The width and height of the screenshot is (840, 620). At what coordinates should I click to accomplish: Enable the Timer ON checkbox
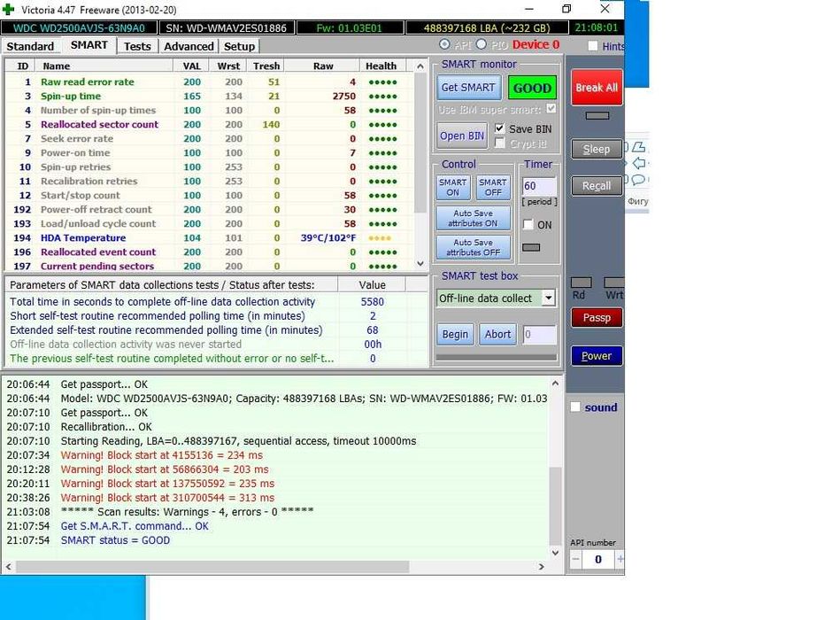528,225
